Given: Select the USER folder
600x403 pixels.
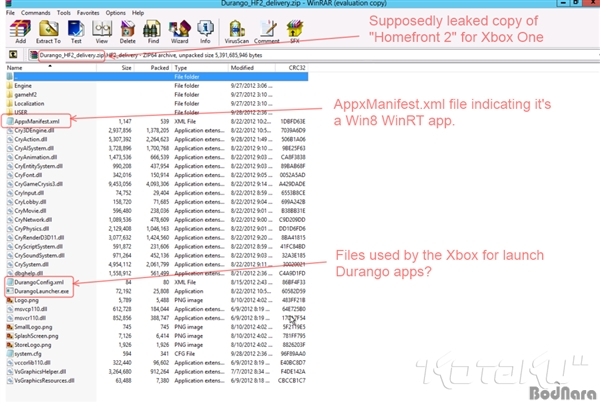Looking at the screenshot, I should click(21, 112).
